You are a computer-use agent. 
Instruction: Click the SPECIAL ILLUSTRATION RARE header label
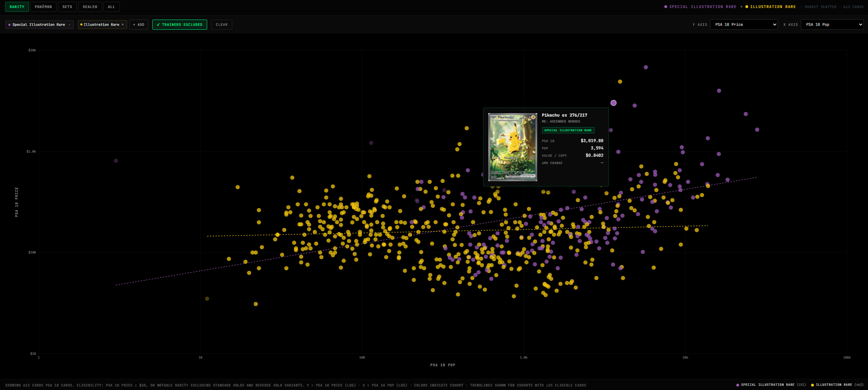point(703,7)
